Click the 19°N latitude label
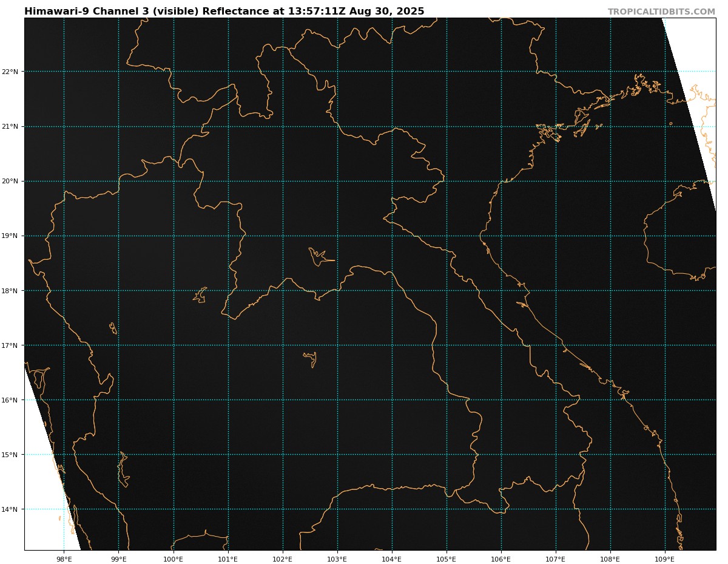The image size is (728, 564). [10, 236]
